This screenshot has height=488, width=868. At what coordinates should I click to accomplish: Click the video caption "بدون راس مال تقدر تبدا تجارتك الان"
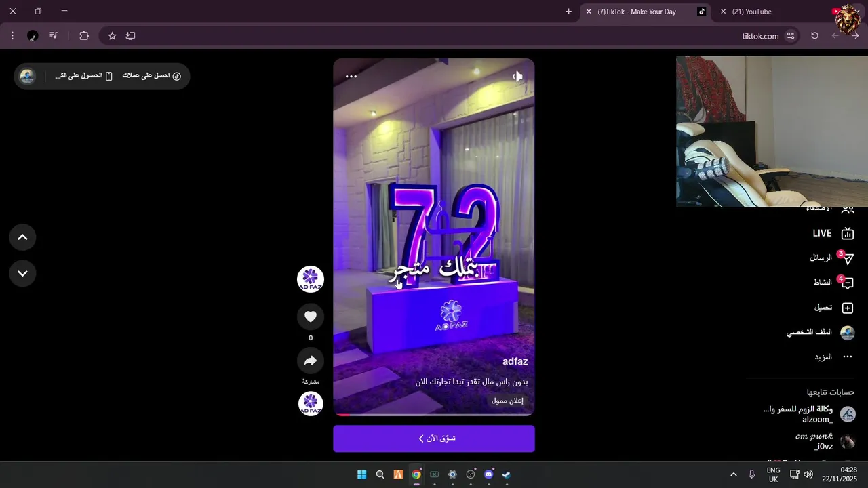(x=471, y=382)
